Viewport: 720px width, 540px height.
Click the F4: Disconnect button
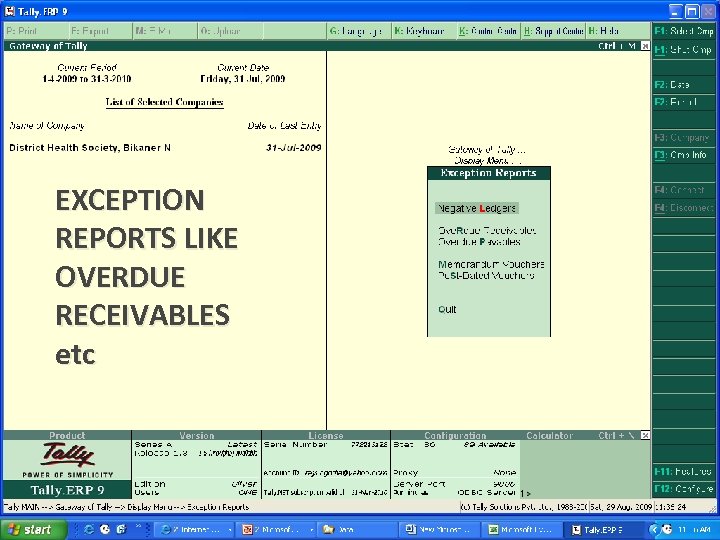click(x=684, y=208)
